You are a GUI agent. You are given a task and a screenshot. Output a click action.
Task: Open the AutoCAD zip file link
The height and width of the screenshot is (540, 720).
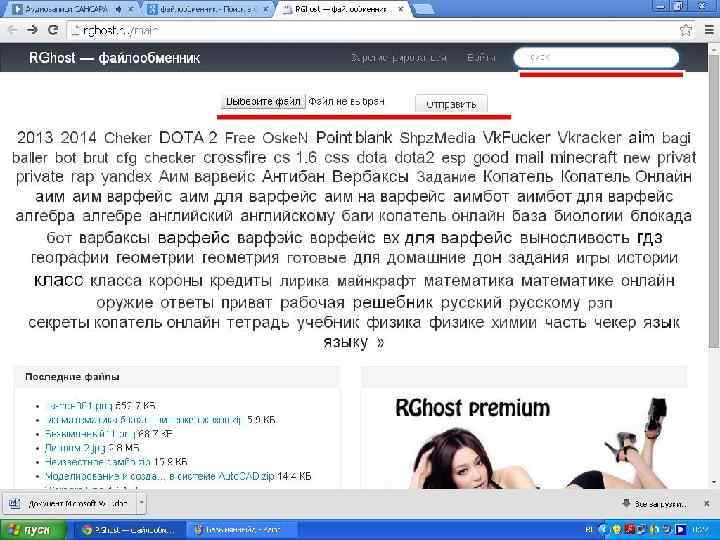coord(159,476)
